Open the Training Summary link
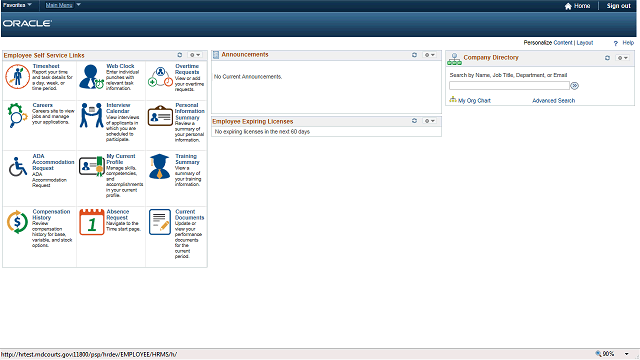Image resolution: width=640 pixels, height=360 pixels. point(187,159)
